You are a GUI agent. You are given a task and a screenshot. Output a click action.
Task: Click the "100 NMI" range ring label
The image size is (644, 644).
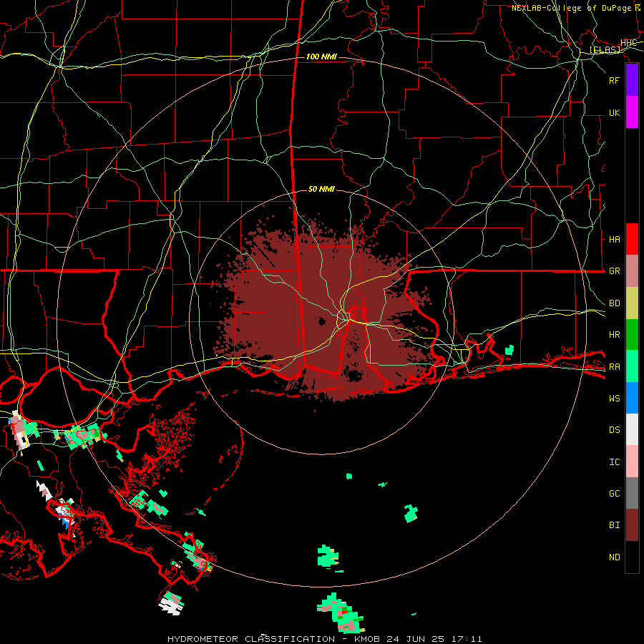tap(321, 57)
